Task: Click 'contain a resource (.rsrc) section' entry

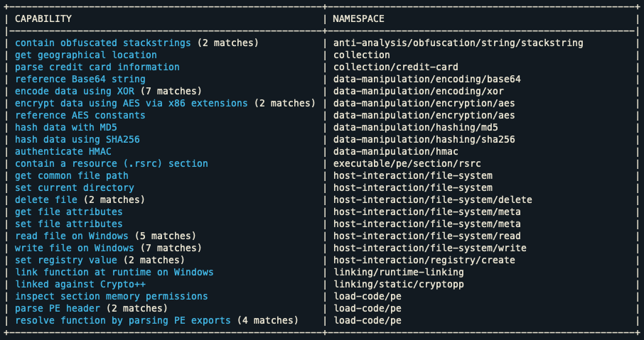Action: click(111, 163)
